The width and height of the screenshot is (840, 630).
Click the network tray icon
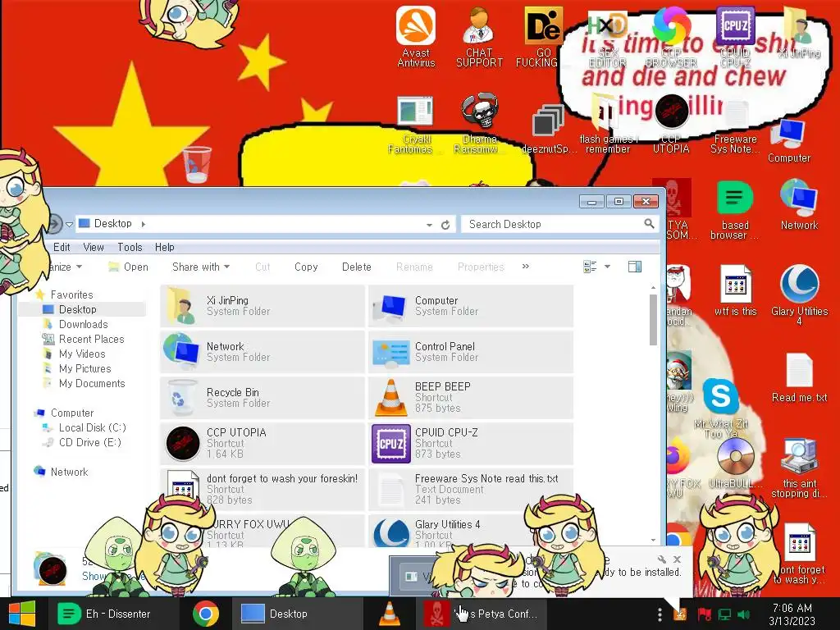pyautogui.click(x=724, y=614)
